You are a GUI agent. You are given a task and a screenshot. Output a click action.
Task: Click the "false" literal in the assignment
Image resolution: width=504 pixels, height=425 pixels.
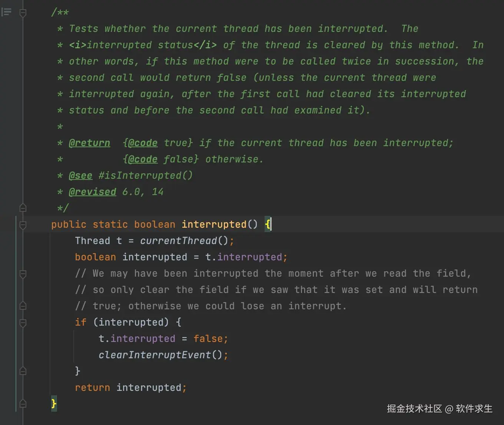(208, 339)
